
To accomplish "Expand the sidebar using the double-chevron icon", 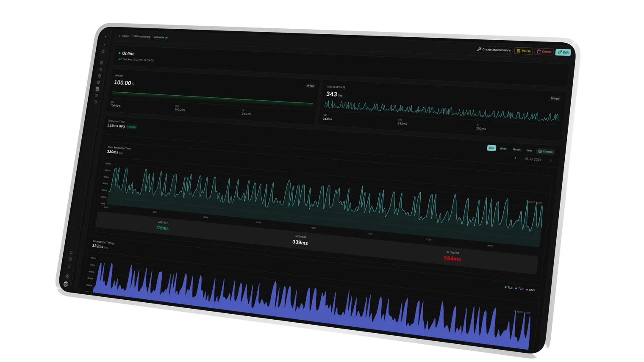I will (104, 44).
